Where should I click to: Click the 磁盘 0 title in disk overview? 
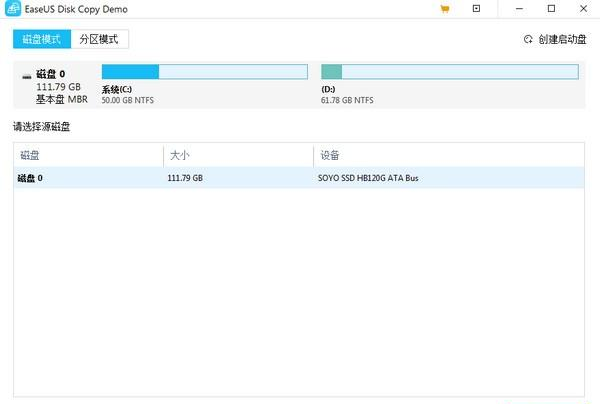51,74
